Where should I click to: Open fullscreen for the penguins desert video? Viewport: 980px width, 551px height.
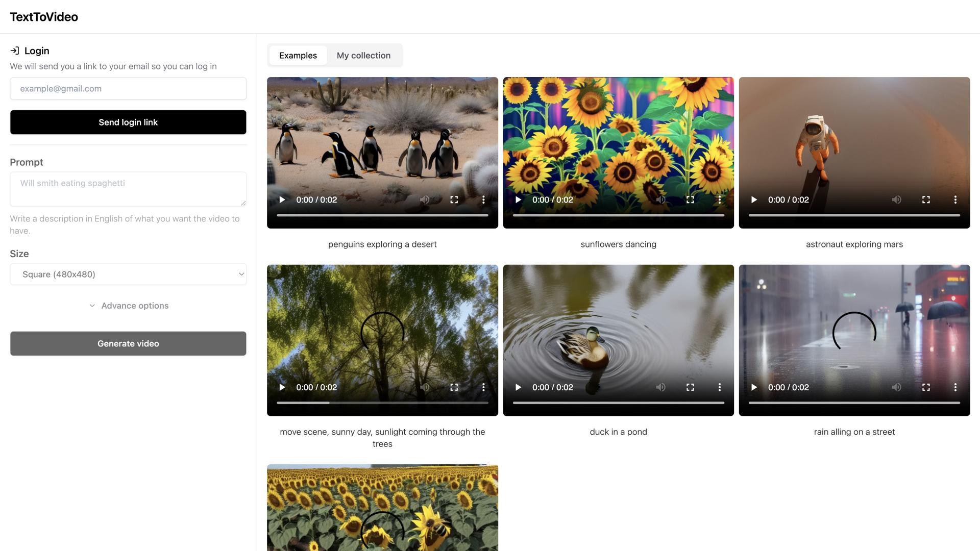(454, 199)
